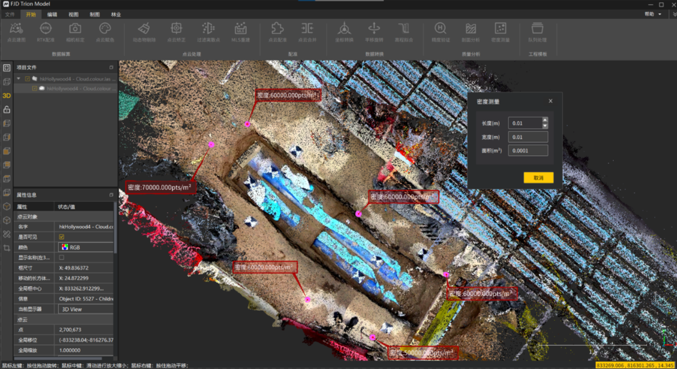
Task: Select the child hkHollywood4 - Cloud.colour tree row
Action: pyautogui.click(x=66, y=88)
